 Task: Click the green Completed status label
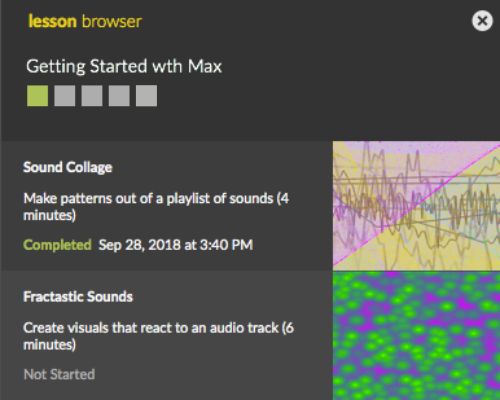[x=57, y=245]
